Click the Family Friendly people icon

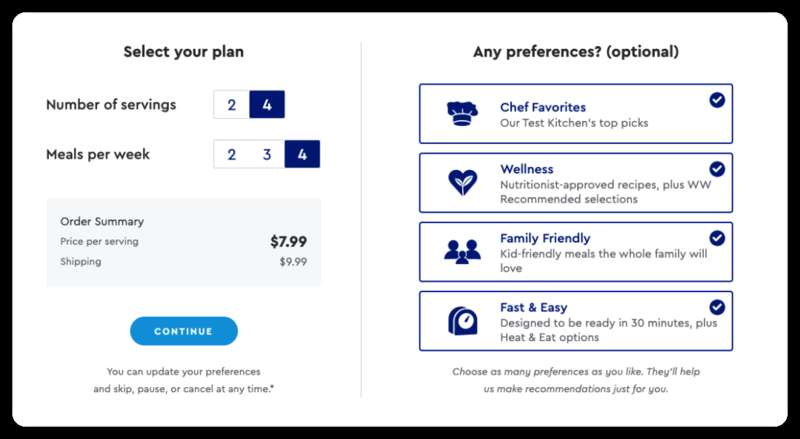coord(462,252)
